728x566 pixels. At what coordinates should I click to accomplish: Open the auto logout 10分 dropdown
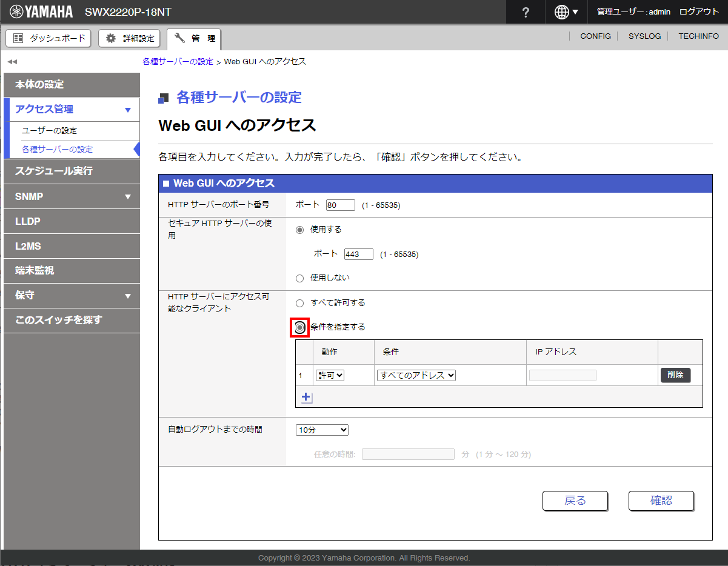tap(322, 430)
